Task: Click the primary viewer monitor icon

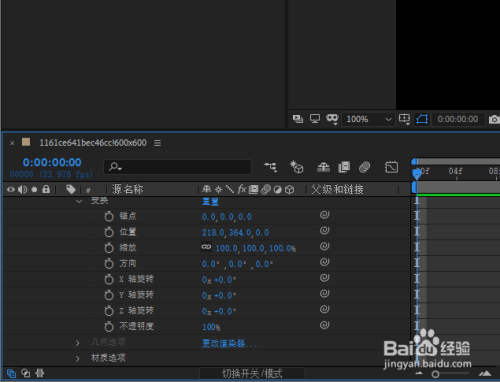Action: [x=315, y=119]
